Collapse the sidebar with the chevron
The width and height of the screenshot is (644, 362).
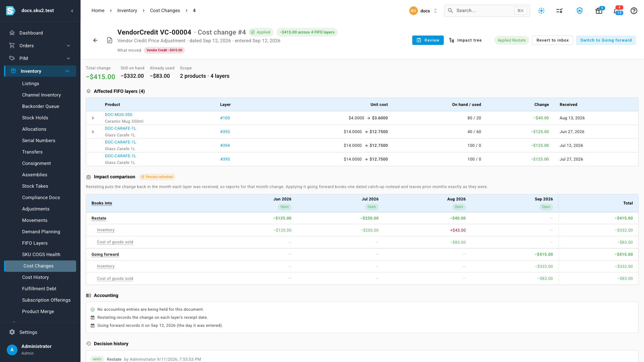click(72, 11)
